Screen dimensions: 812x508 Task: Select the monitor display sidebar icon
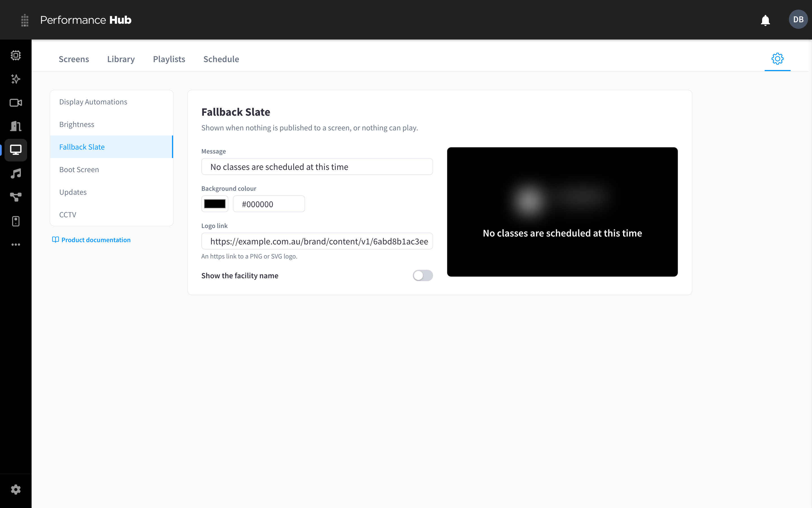tap(16, 150)
